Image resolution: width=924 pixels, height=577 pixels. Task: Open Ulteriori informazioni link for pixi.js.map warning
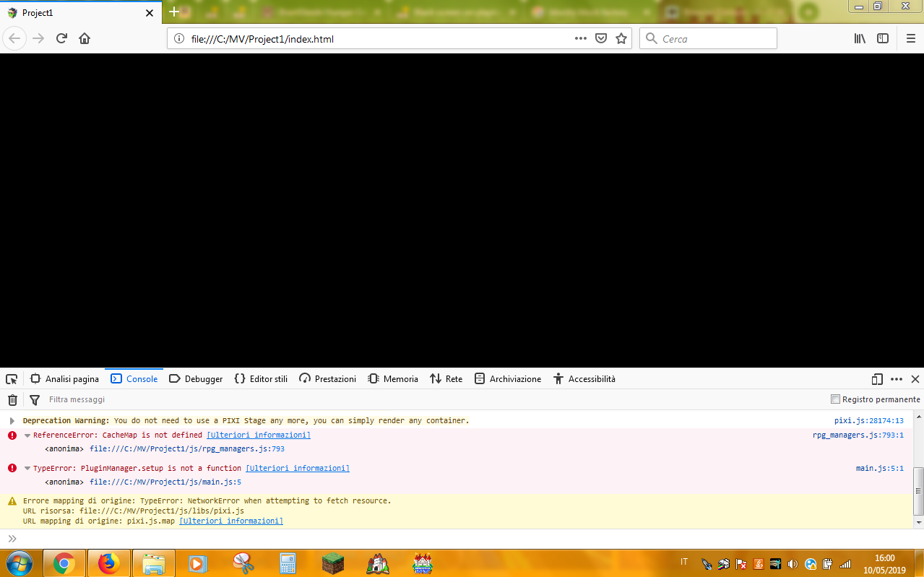coord(231,521)
